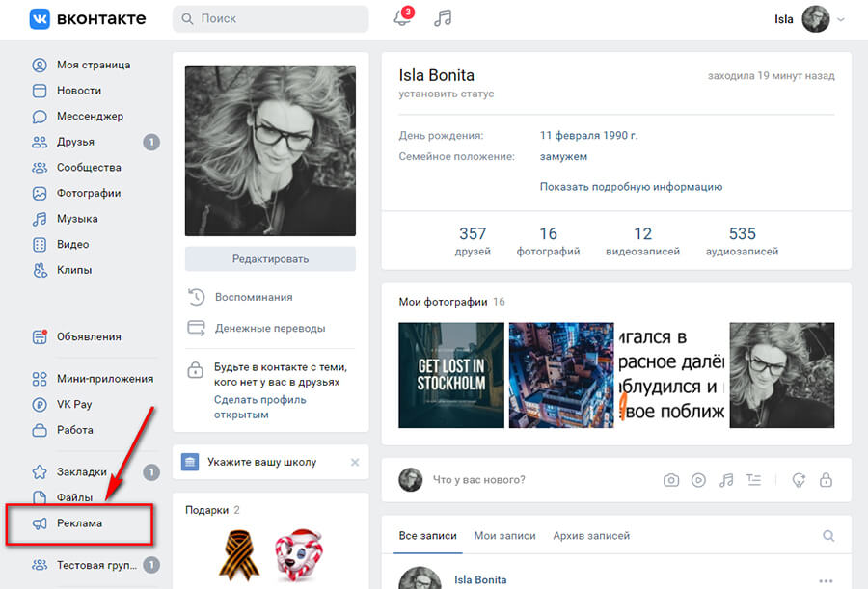Click the header profile avatar
Viewport: 868px width, 589px height.
point(816,19)
